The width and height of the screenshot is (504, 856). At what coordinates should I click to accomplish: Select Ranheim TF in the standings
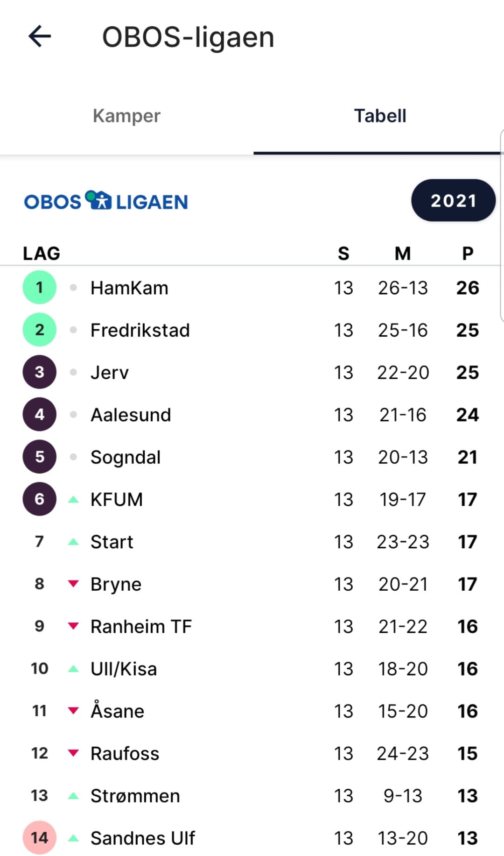point(252,626)
